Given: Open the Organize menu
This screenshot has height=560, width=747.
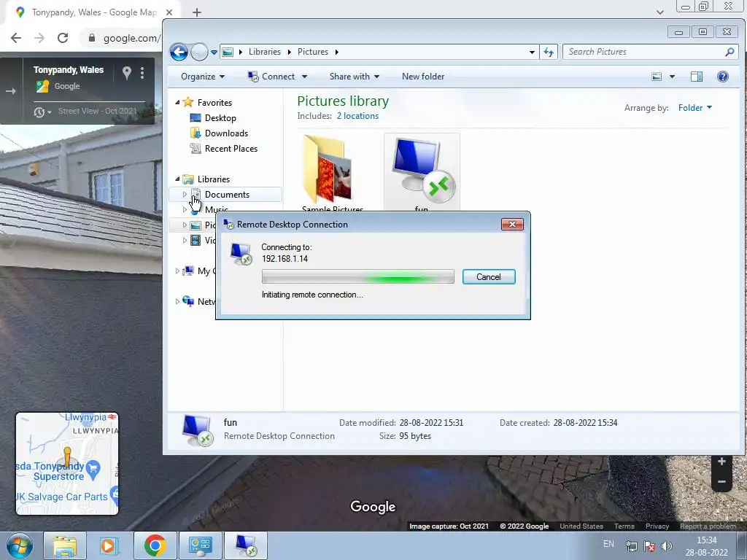Looking at the screenshot, I should [x=203, y=77].
